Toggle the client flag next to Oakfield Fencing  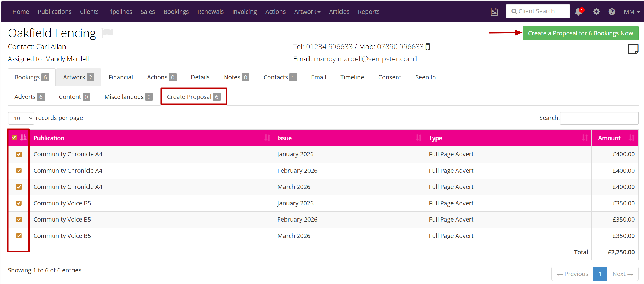[108, 33]
